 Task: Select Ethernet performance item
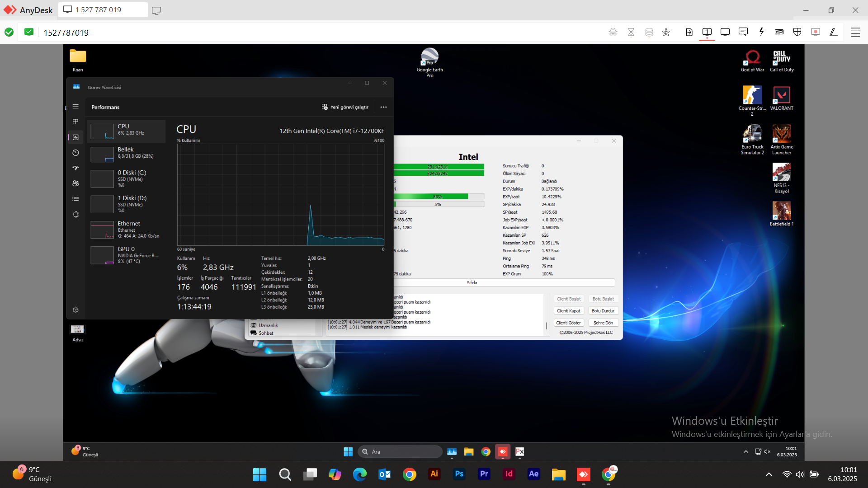(127, 230)
